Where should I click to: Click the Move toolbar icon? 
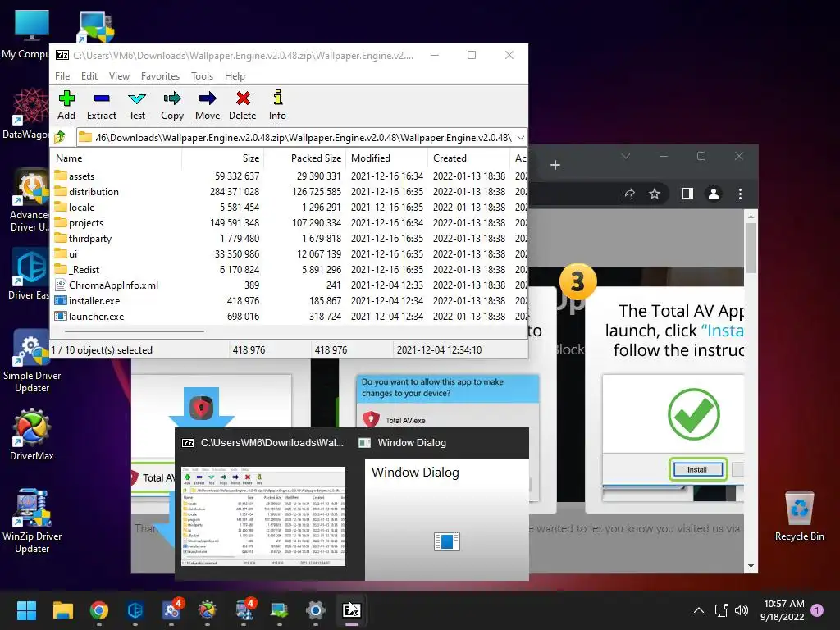[208, 105]
